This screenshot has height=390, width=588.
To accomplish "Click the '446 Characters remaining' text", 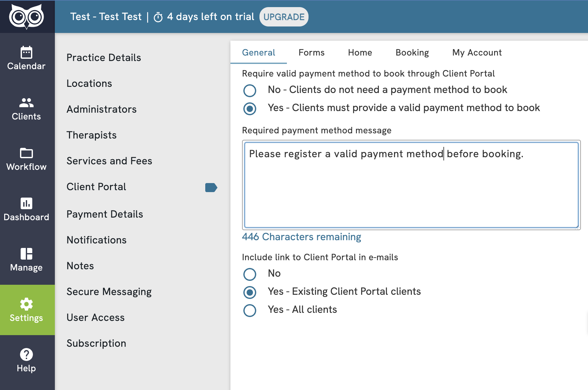I will click(301, 237).
